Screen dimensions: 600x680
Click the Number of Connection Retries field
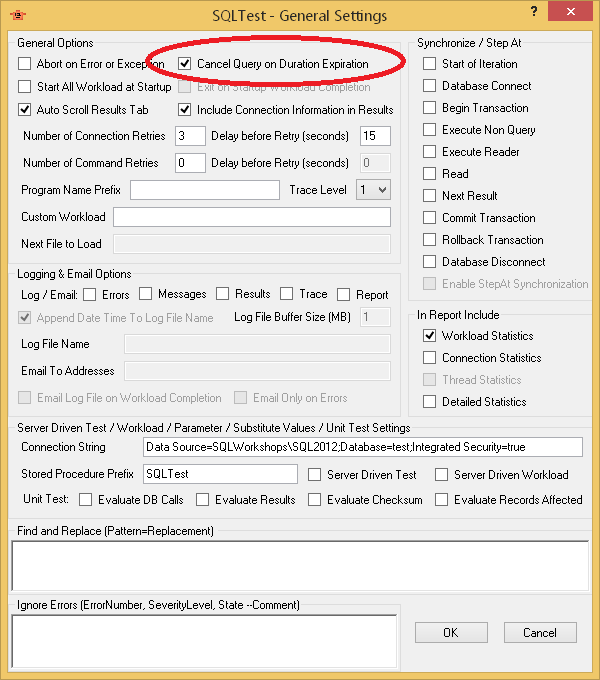190,136
